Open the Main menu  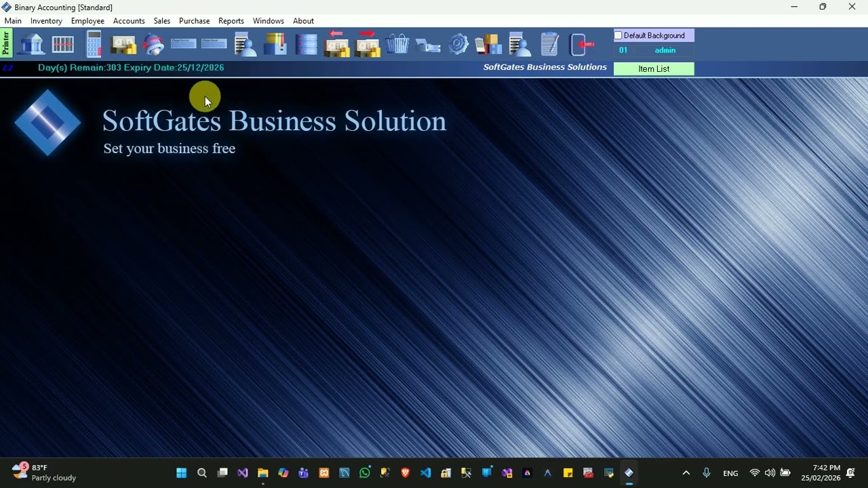point(13,21)
